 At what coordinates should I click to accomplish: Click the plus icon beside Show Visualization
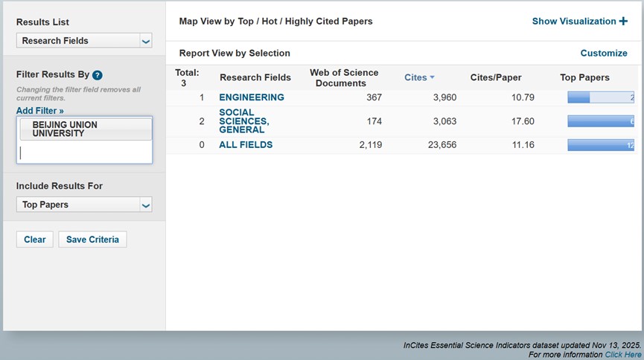coord(623,22)
